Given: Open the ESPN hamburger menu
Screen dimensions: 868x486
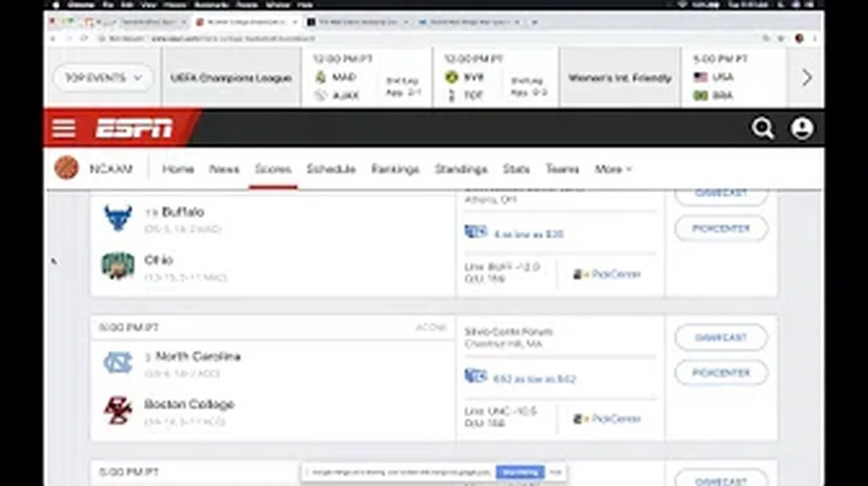Looking at the screenshot, I should point(64,128).
